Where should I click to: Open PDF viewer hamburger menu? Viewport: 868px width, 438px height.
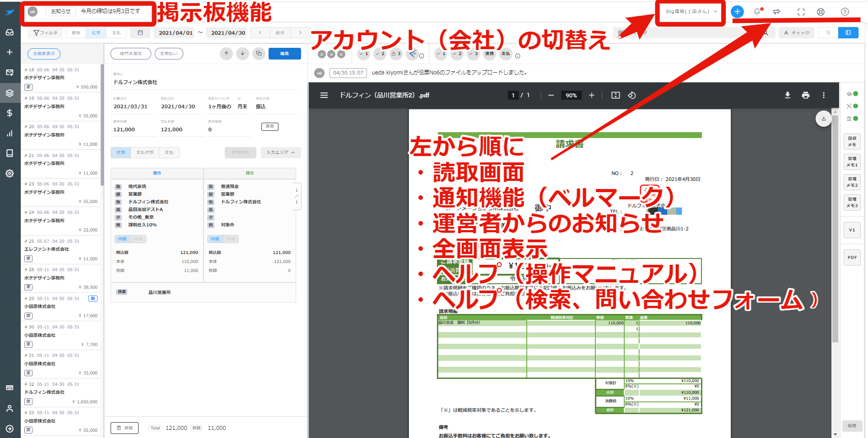(x=324, y=95)
